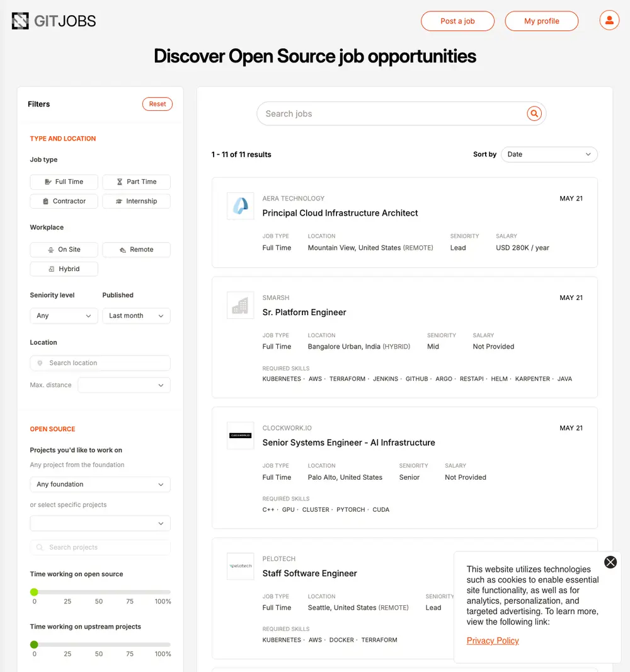Toggle the Hybrid workplace filter

(x=64, y=269)
